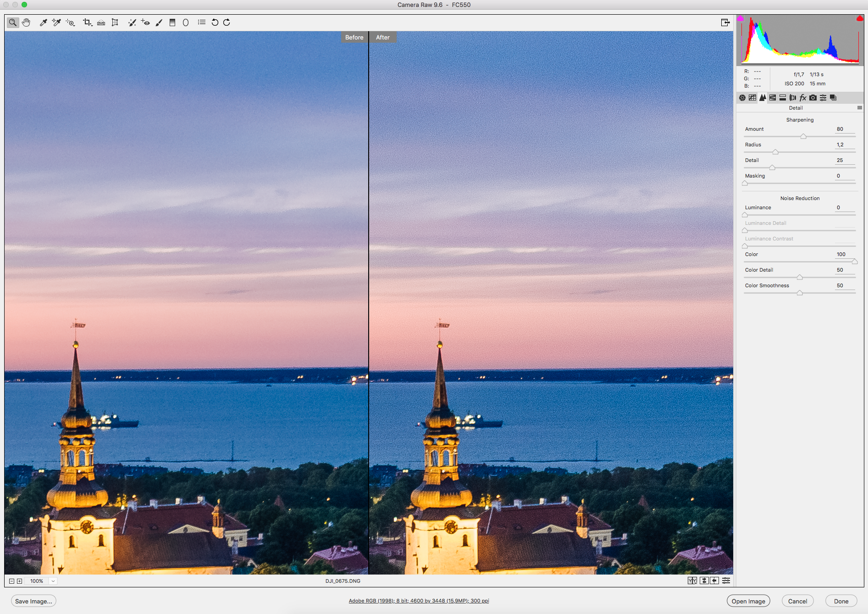Select the Hand tool
868x614 pixels.
26,22
